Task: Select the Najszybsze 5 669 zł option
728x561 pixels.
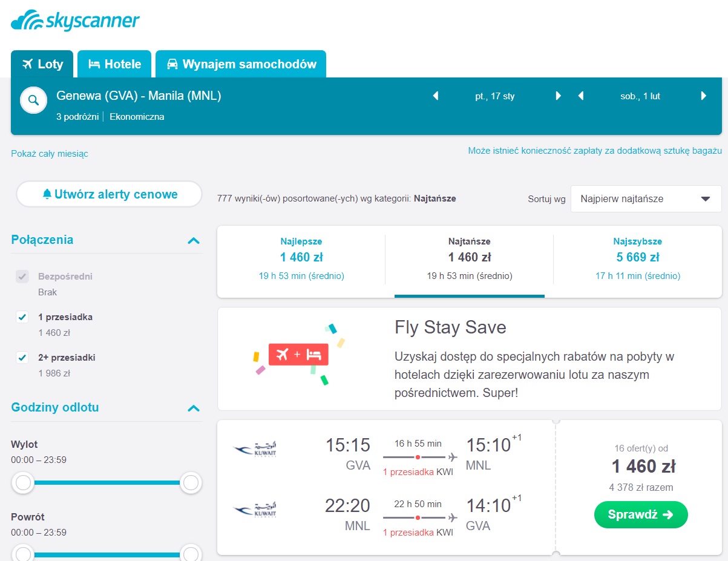Action: 637,258
